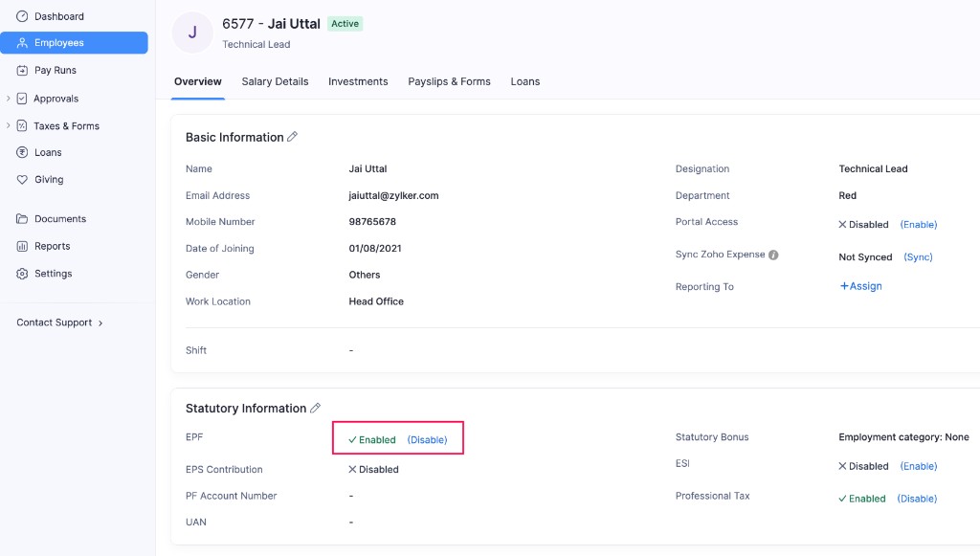The image size is (980, 556).
Task: Disable Professional Tax via Disable link
Action: click(917, 499)
